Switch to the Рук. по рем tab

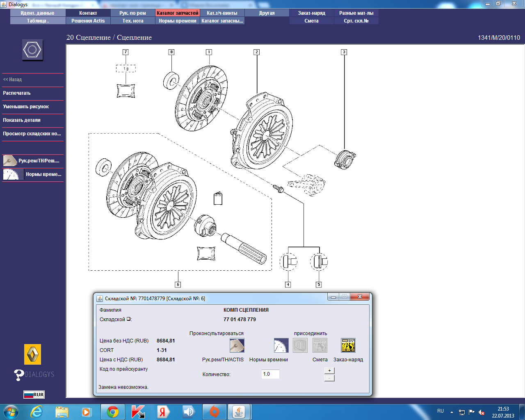click(x=133, y=13)
